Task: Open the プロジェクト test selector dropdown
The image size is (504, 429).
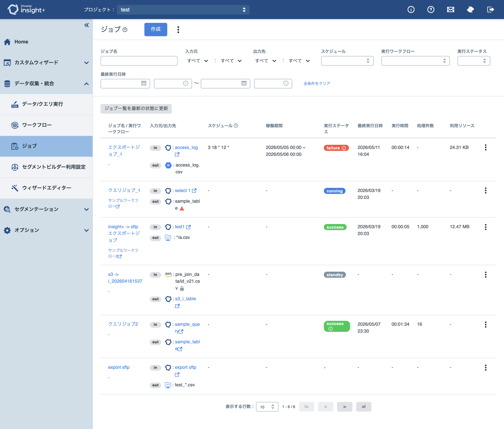Action: click(183, 10)
